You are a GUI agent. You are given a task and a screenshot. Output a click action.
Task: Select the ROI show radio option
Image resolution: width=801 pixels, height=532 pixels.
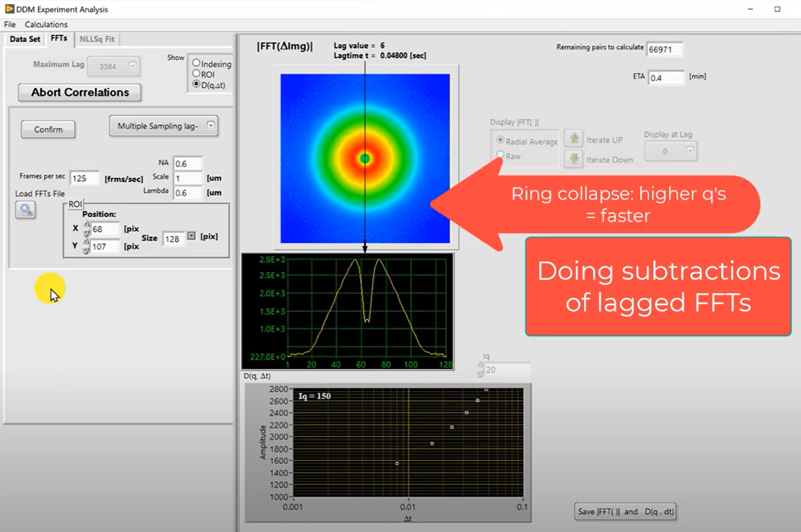tap(196, 74)
